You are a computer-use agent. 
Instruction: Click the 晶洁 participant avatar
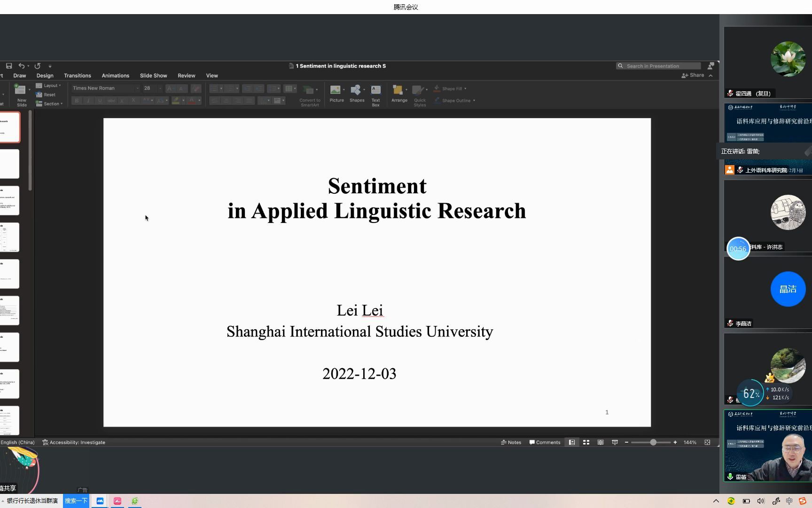point(788,289)
